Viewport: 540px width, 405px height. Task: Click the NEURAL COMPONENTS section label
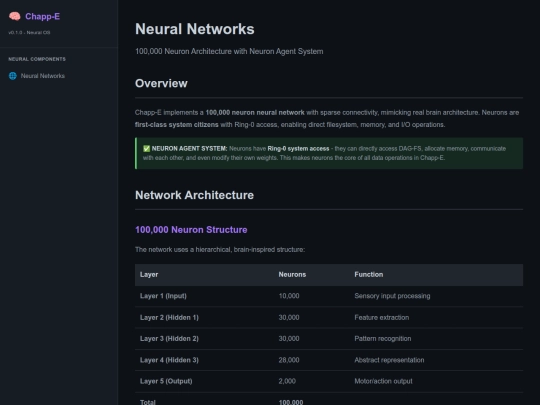click(x=37, y=59)
